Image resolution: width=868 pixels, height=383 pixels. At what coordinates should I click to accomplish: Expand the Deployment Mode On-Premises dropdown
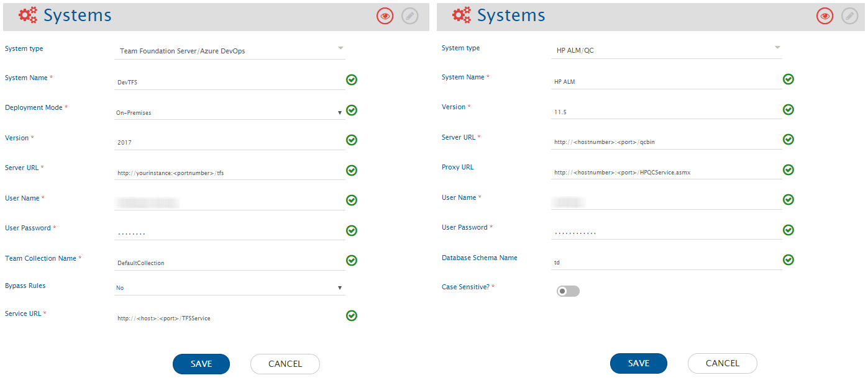(x=229, y=113)
